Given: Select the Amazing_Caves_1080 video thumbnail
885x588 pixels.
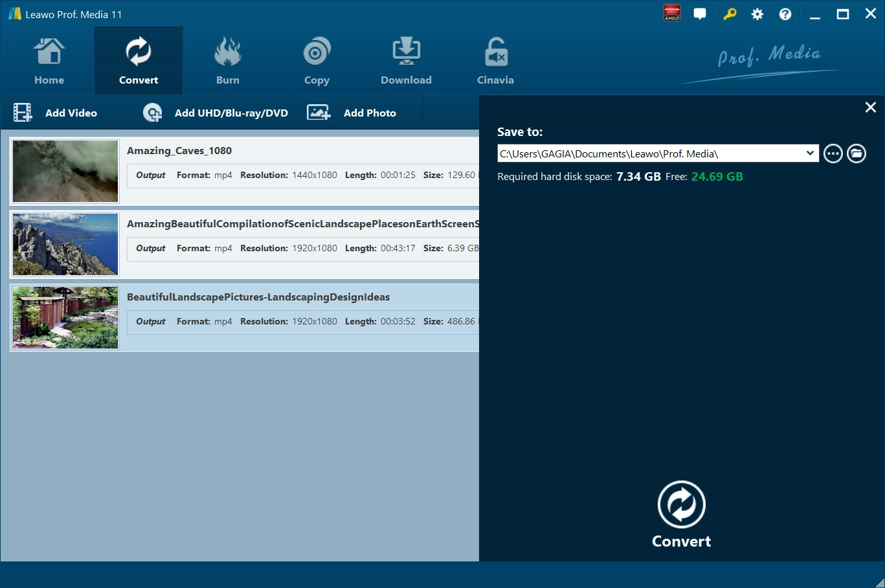Looking at the screenshot, I should pyautogui.click(x=65, y=171).
